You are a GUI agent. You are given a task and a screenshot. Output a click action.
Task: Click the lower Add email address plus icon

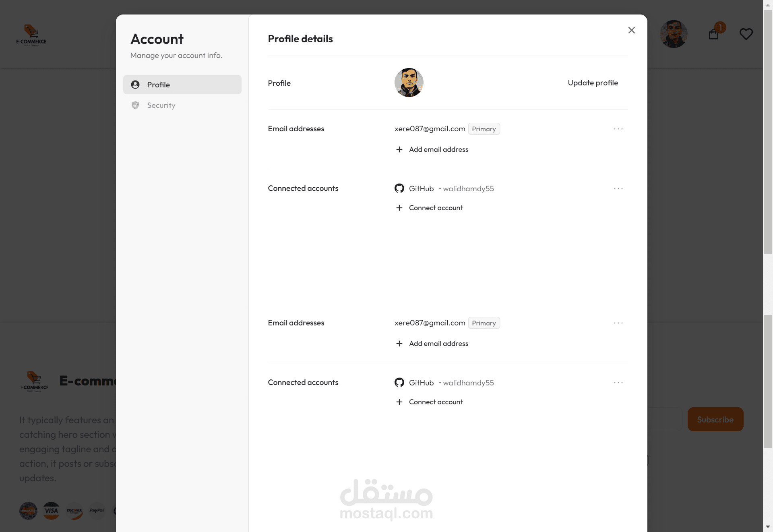[x=399, y=344]
